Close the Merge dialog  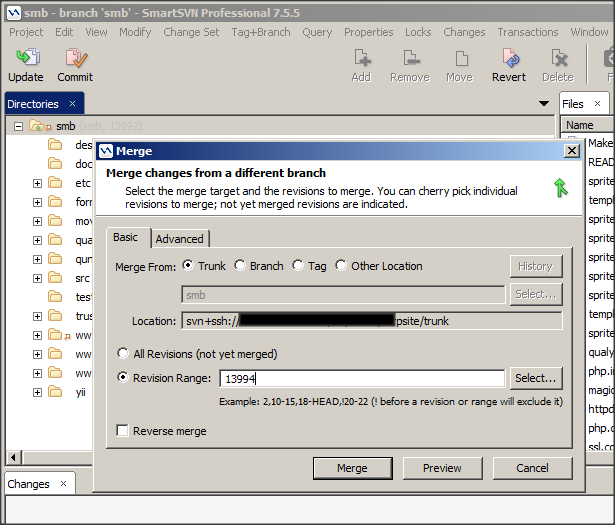click(572, 151)
